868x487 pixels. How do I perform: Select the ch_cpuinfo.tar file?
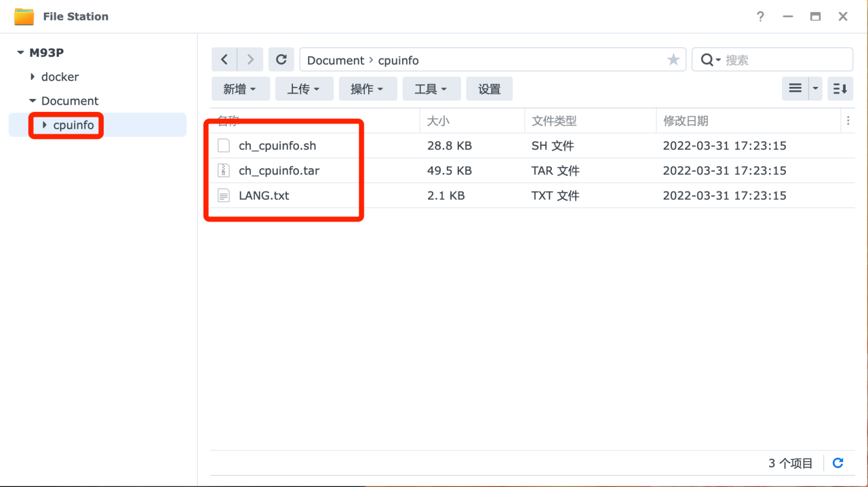pyautogui.click(x=279, y=170)
